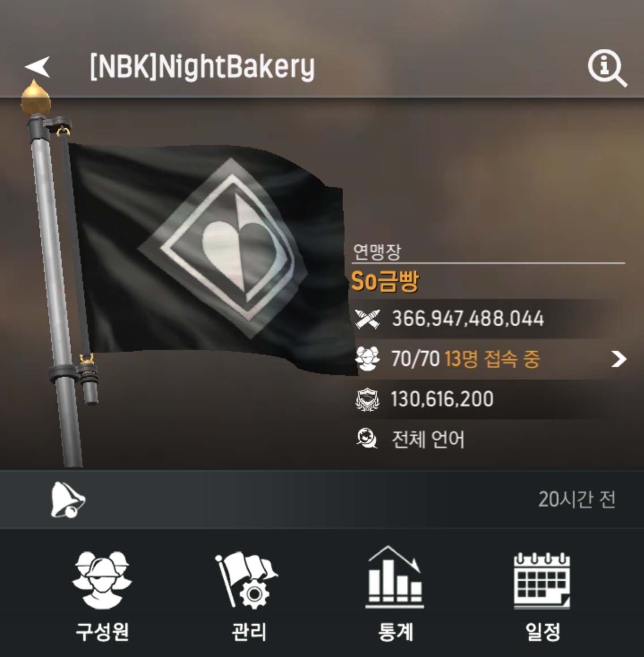The height and width of the screenshot is (657, 644).
Task: Tap alliance leader name So금빵
Action: point(385,281)
